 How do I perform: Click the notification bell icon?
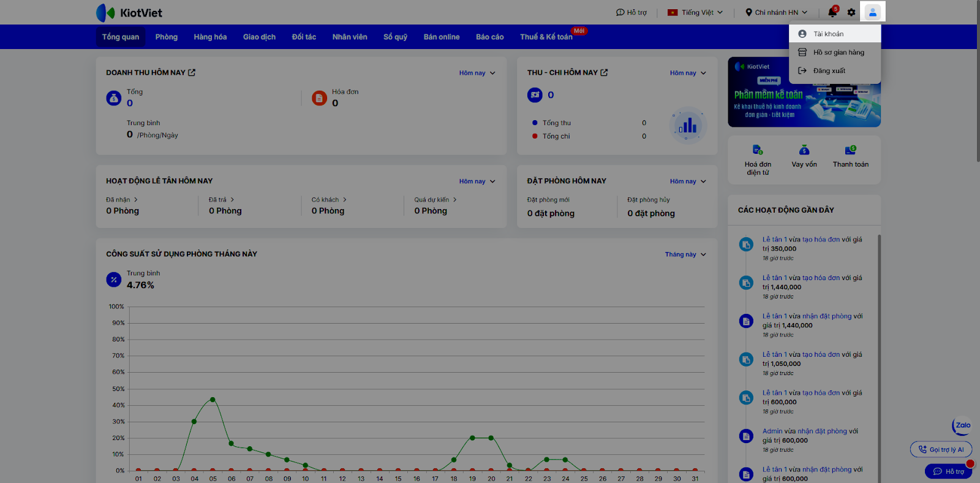(832, 12)
